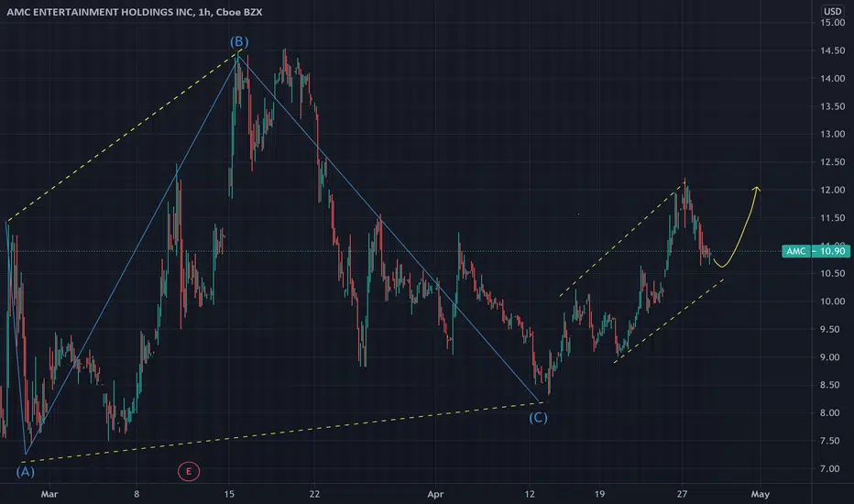The height and width of the screenshot is (504, 854).
Task: Click the 10.50 price axis value
Action: point(833,273)
